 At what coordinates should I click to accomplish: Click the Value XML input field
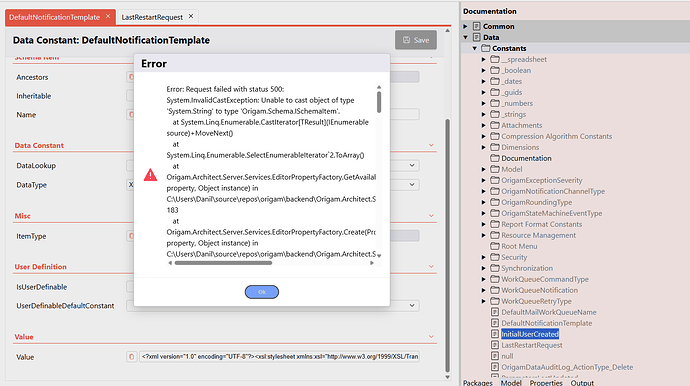279,357
